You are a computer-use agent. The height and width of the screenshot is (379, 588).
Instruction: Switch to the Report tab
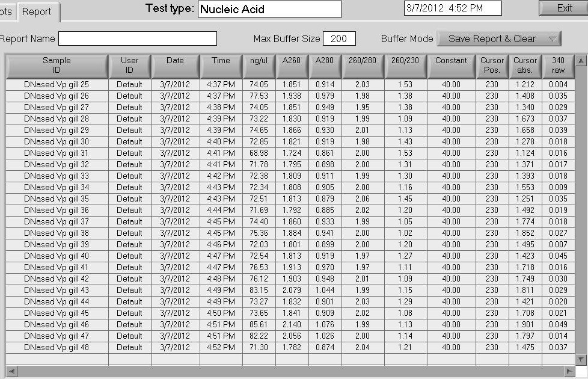[37, 11]
